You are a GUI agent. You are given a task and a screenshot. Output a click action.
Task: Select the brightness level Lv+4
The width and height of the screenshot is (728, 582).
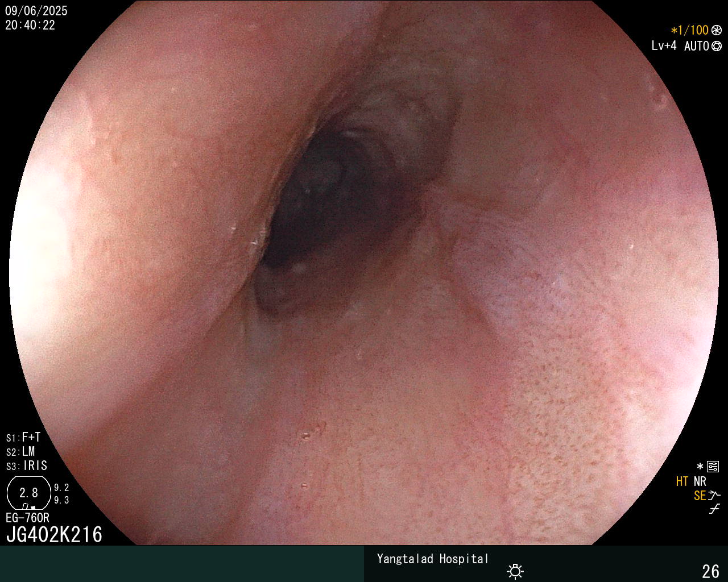tap(664, 46)
